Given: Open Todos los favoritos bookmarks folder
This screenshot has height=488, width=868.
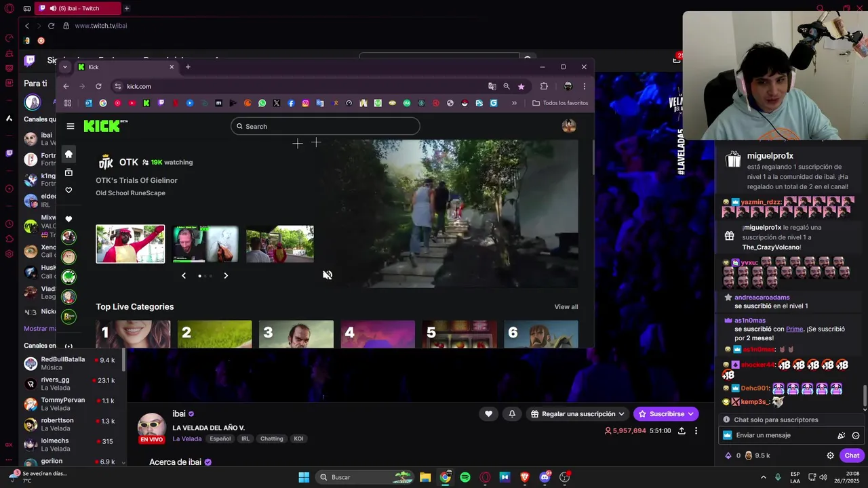Looking at the screenshot, I should pyautogui.click(x=560, y=103).
